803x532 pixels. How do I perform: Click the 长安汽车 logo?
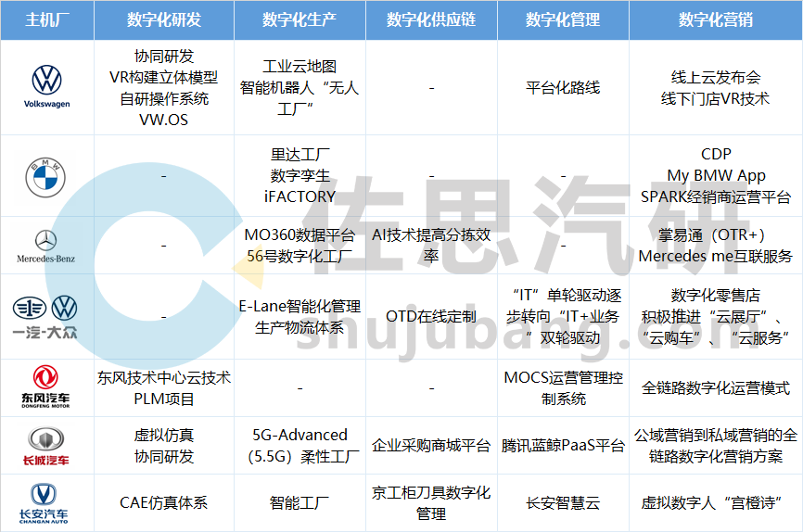tap(44, 503)
